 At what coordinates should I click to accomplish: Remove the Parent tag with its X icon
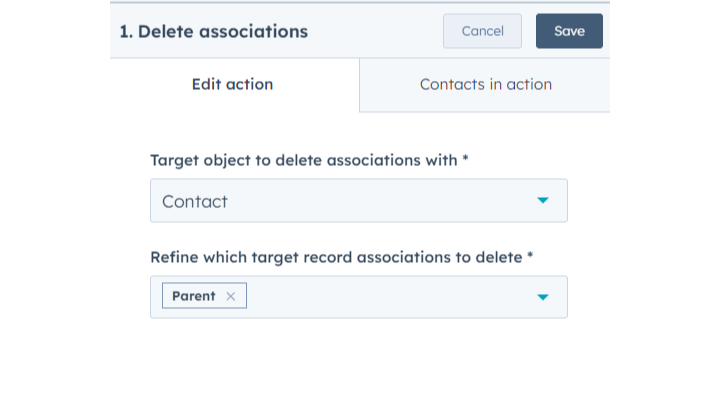(x=231, y=296)
